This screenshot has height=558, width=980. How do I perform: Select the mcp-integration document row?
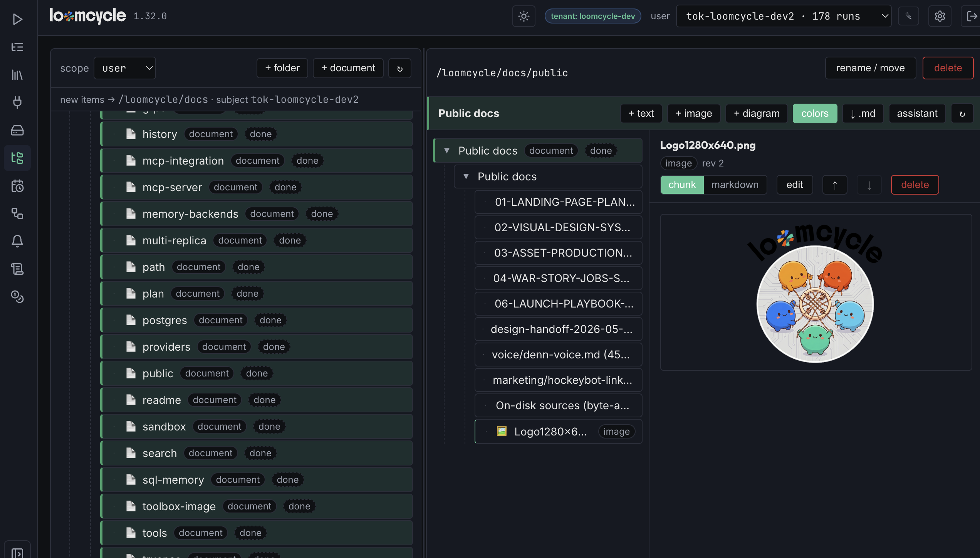(257, 161)
